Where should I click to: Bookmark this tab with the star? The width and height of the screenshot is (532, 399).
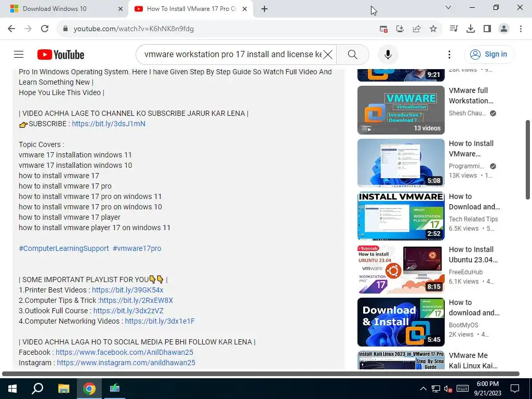[433, 29]
